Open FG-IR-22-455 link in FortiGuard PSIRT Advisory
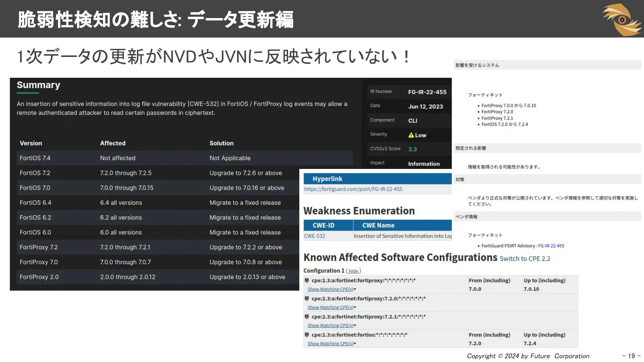The height and width of the screenshot is (362, 644). tap(551, 246)
